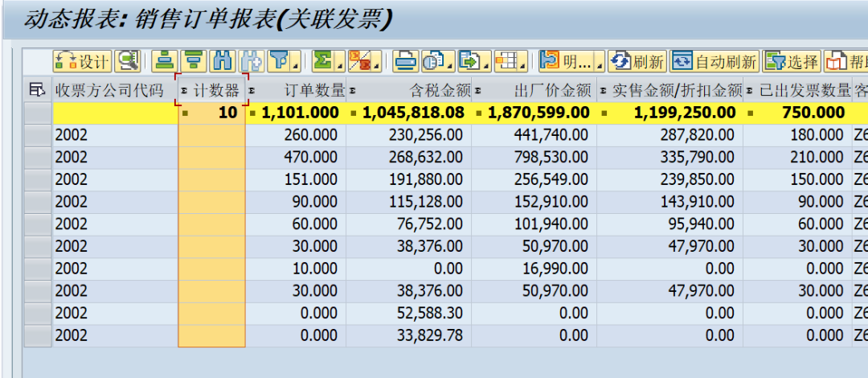The height and width of the screenshot is (378, 868).
Task: Click total amount 1,045,818.08
Action: click(409, 113)
